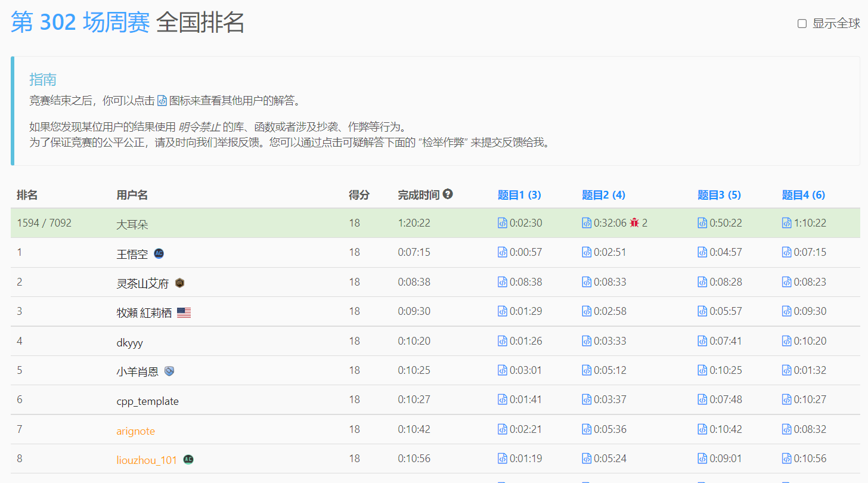Open the 题目2 (4) column header link
This screenshot has width=868, height=483.
603,195
